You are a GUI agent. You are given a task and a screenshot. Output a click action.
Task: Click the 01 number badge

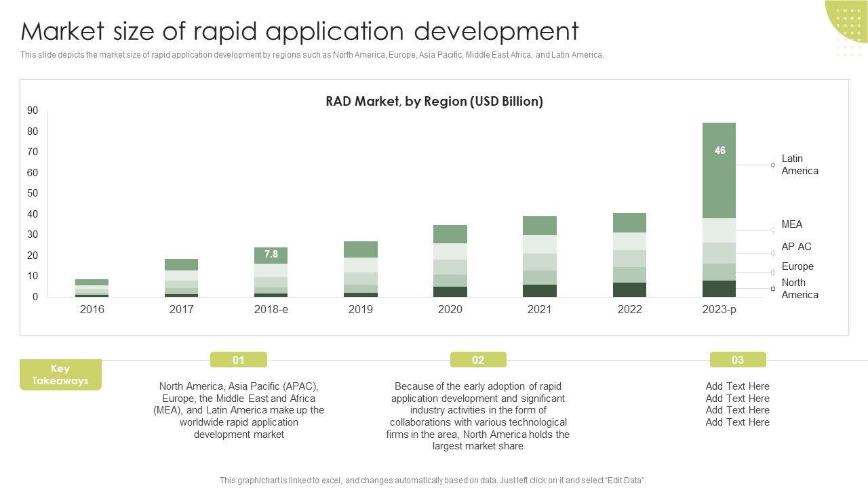[x=239, y=360]
